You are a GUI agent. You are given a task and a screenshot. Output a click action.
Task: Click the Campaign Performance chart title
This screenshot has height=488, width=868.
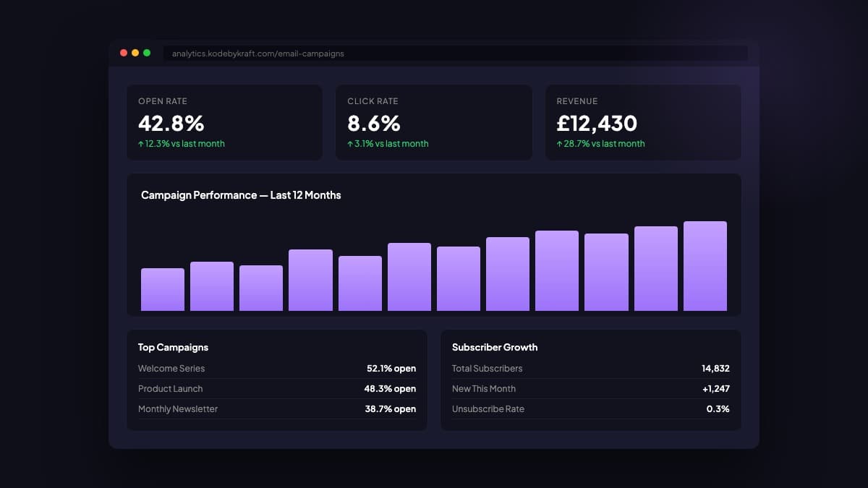coord(241,195)
